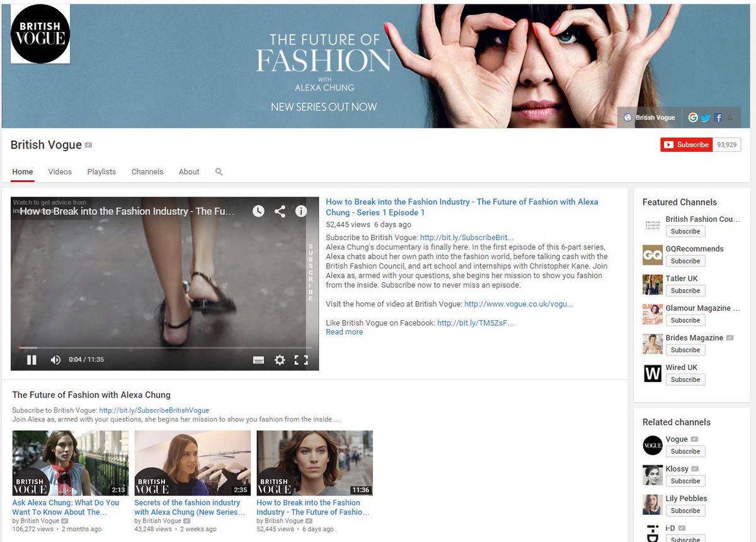Subscribe to British Vogue with red button

point(687,145)
